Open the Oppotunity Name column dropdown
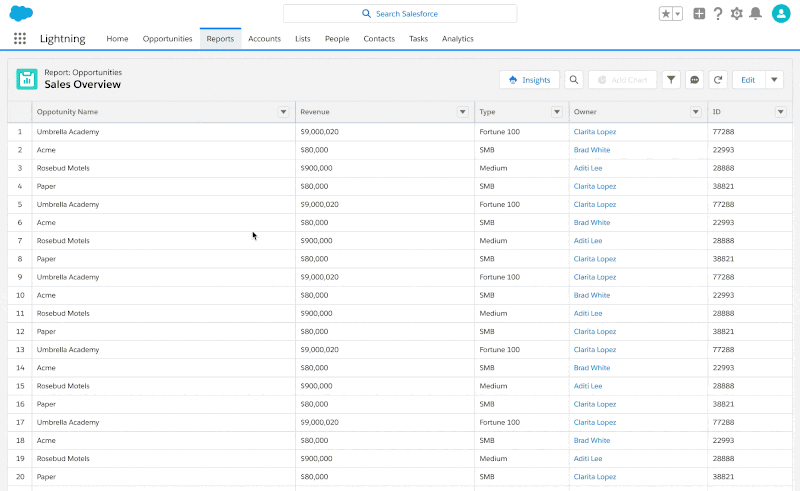This screenshot has height=491, width=800. [x=283, y=112]
